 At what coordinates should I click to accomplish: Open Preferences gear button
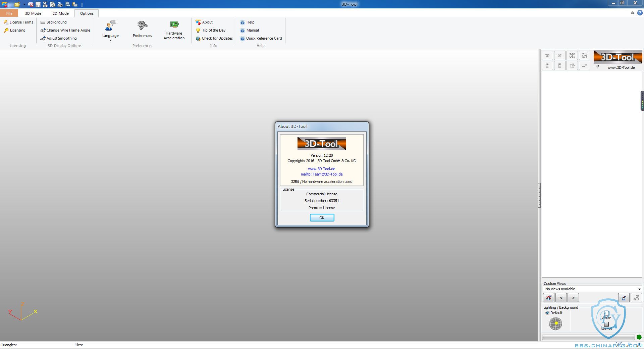(x=142, y=30)
